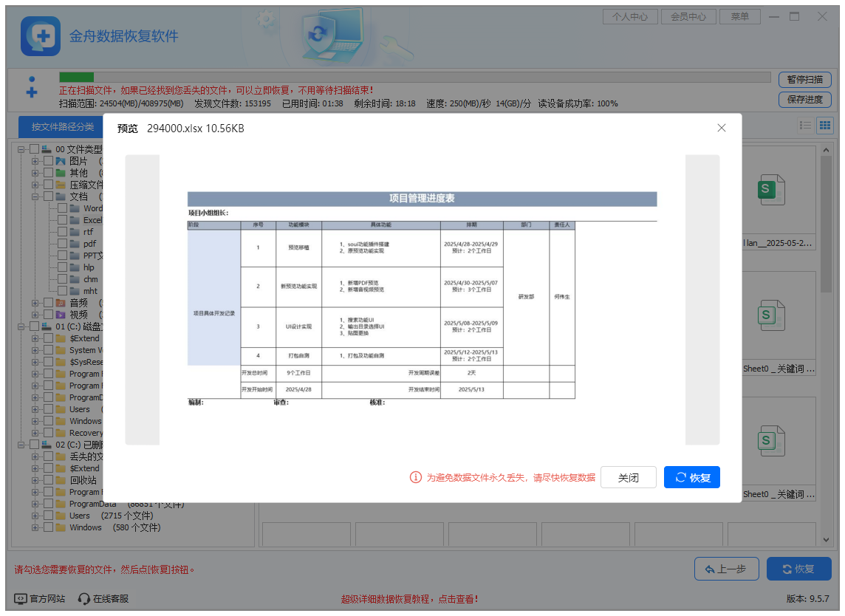
Task: Click the 00 文件类型 drive icon
Action: coord(47,149)
